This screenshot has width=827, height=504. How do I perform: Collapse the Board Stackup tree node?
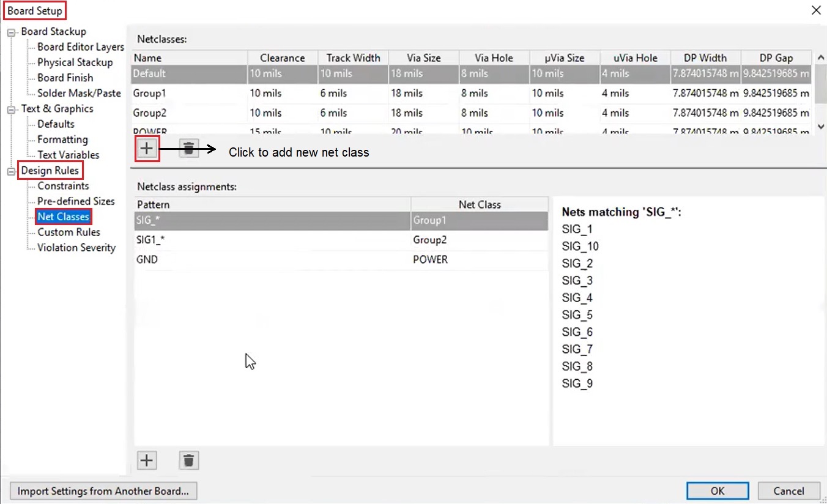tap(12, 32)
